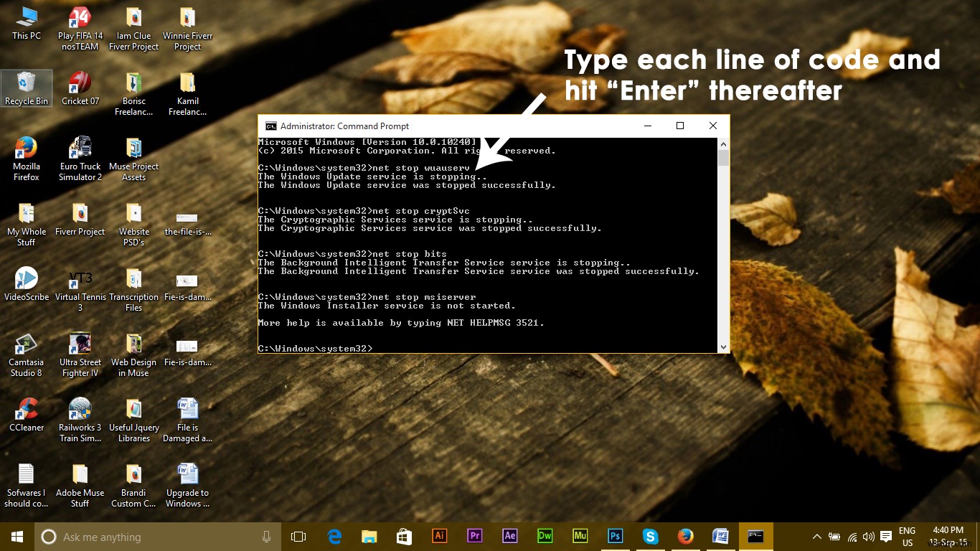Click Command Prompt scrollbar up arrow
Screen dimensions: 980x551
click(x=723, y=143)
